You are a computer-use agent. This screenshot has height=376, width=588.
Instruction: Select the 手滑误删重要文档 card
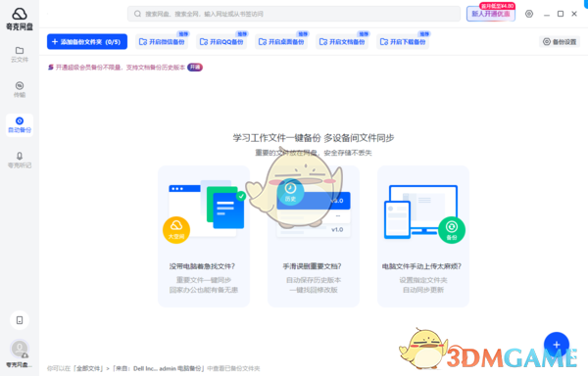click(x=314, y=236)
